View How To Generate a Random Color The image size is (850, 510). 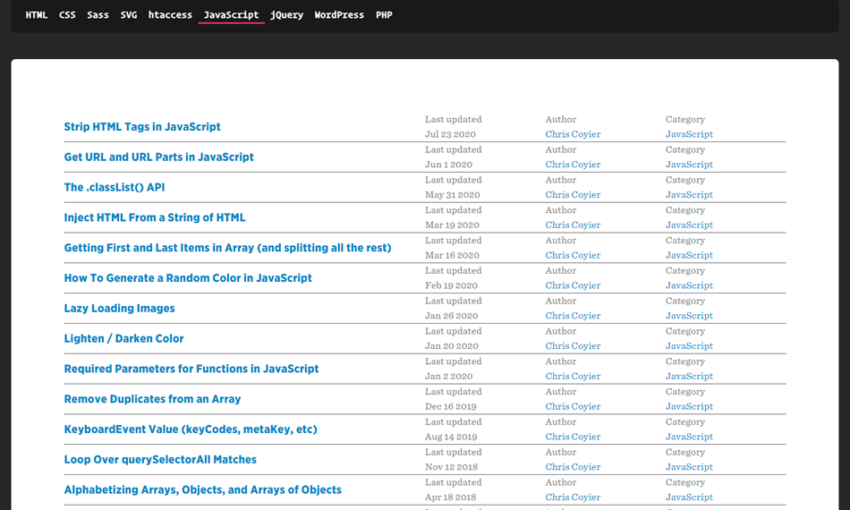point(188,278)
